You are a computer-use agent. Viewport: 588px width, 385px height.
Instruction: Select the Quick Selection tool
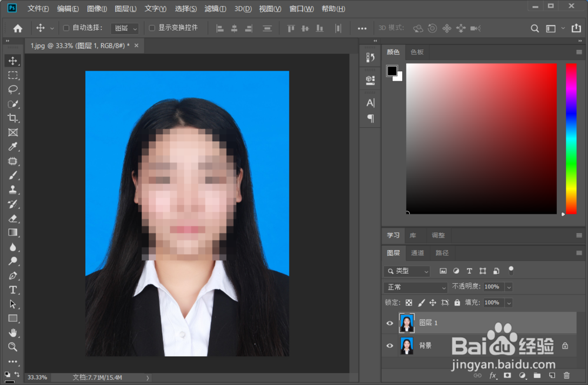point(13,104)
